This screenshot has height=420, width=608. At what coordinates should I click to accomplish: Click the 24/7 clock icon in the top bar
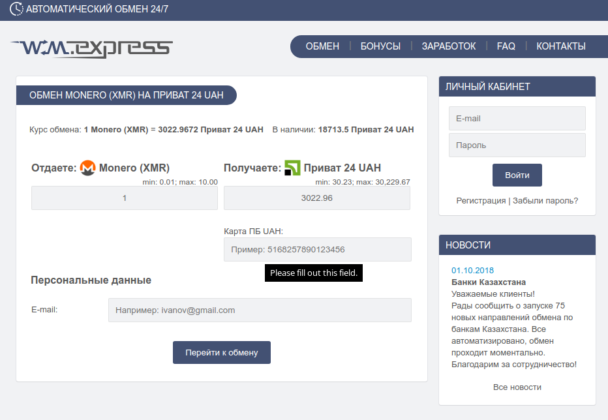click(x=16, y=9)
